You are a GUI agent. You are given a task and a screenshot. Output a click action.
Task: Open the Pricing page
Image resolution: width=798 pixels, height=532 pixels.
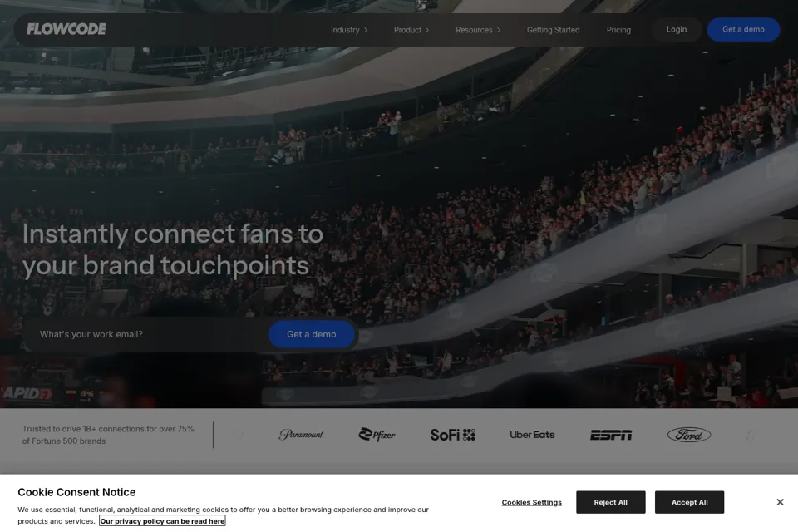click(x=618, y=30)
